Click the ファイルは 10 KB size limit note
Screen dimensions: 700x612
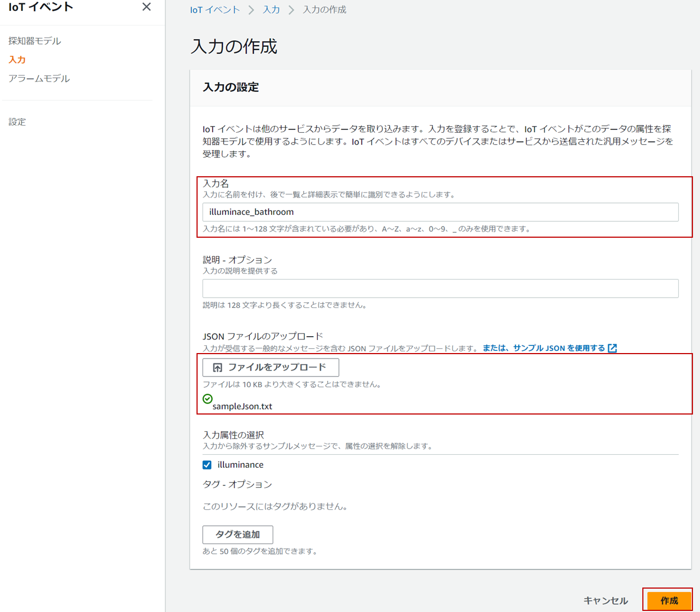pos(292,384)
